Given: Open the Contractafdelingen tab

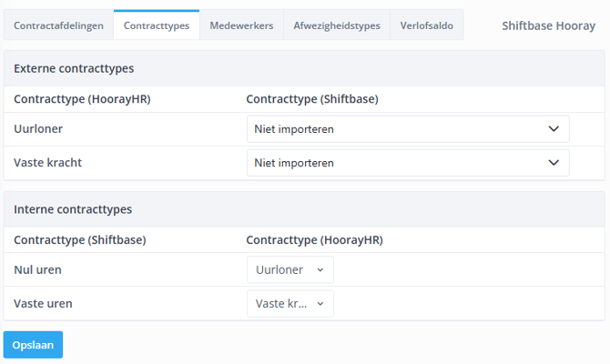Looking at the screenshot, I should point(58,25).
